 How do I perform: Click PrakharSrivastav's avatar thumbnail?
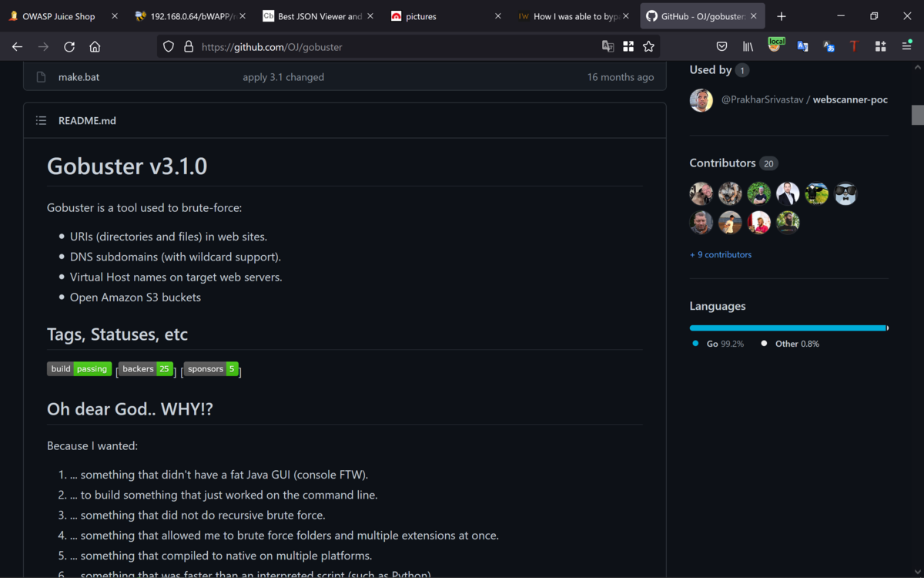[x=701, y=100]
